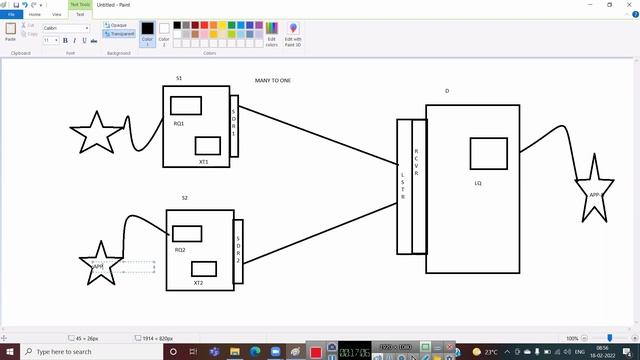Pick the black palette color
This screenshot has height=360, width=640.
click(x=177, y=25)
